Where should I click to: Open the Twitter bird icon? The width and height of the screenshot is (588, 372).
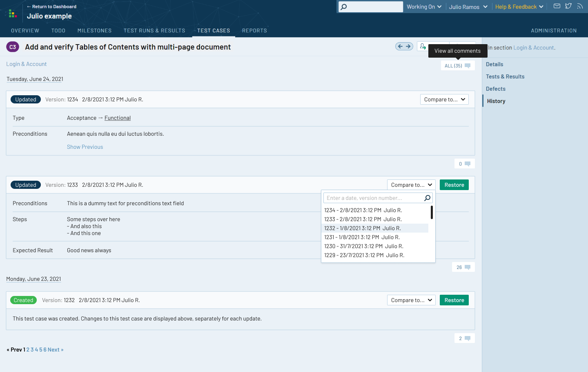point(568,6)
